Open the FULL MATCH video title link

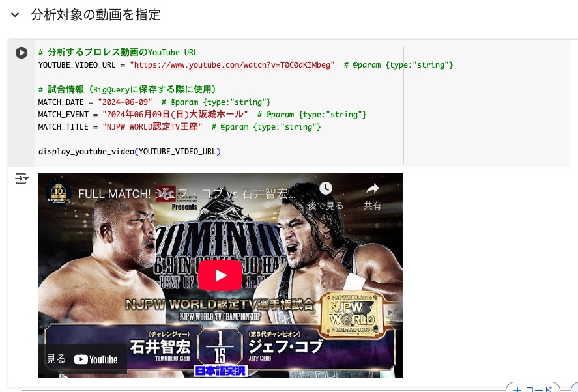pyautogui.click(x=187, y=194)
